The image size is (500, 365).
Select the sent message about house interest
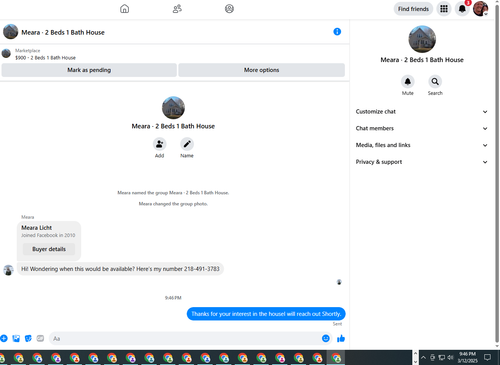tap(266, 314)
